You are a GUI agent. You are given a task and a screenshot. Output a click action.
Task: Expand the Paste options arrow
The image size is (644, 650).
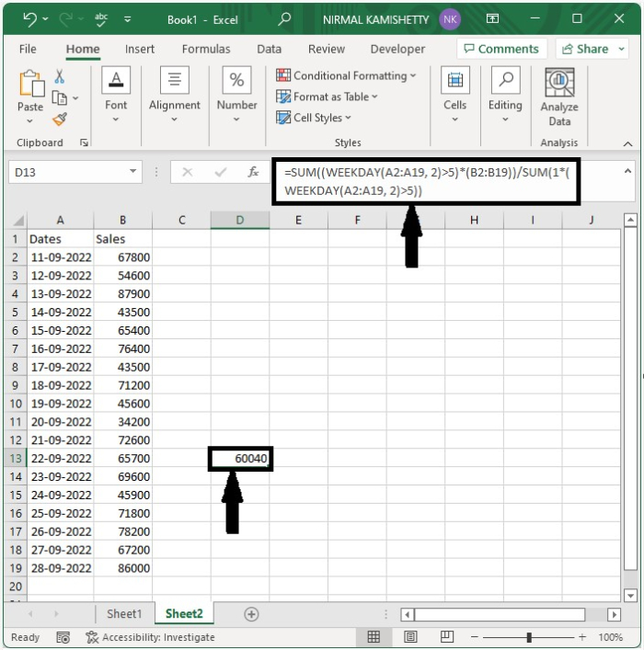29,120
